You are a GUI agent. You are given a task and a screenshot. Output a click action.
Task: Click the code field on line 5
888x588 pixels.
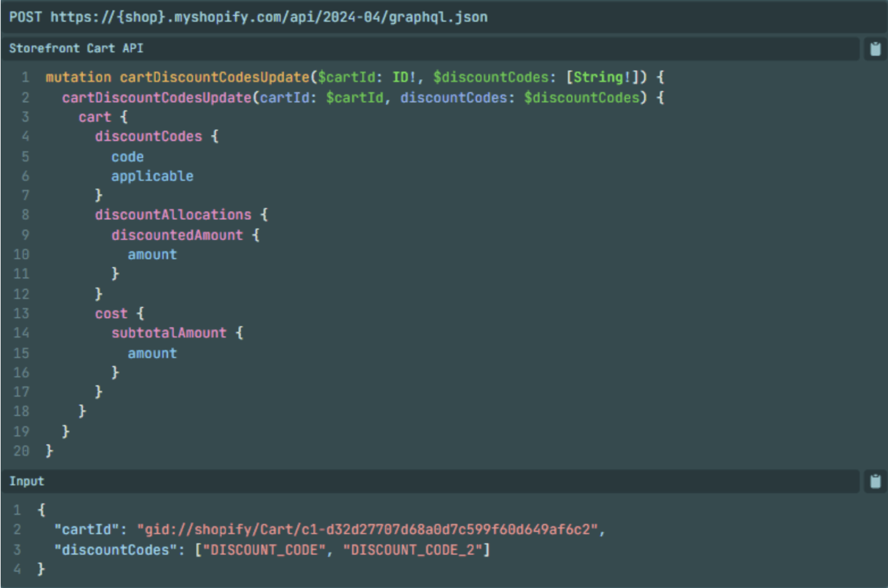(127, 157)
